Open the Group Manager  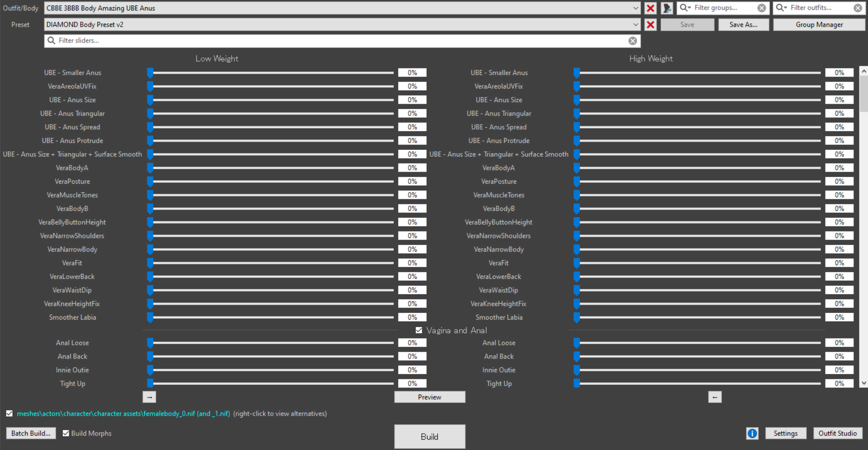[x=819, y=24]
